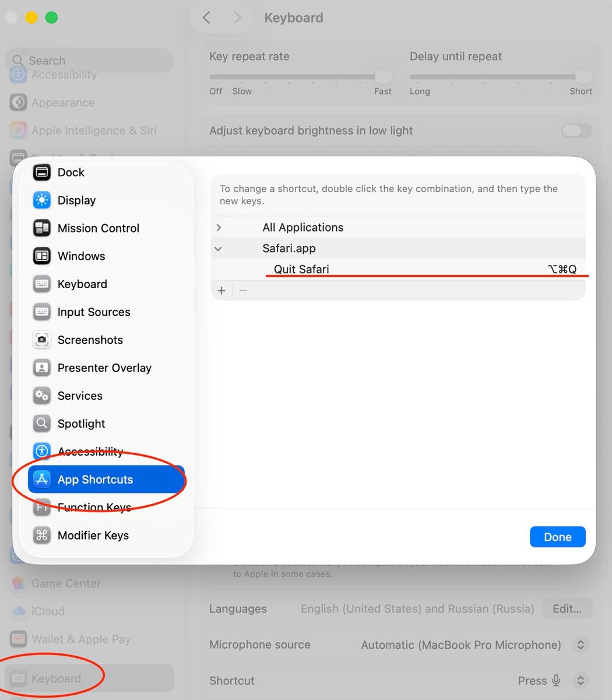Click the iCloud cloud icon in Settings sidebar

(x=19, y=611)
